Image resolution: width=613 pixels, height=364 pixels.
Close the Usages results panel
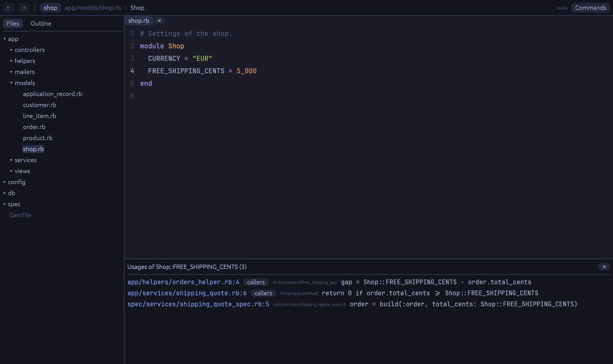pyautogui.click(x=604, y=267)
